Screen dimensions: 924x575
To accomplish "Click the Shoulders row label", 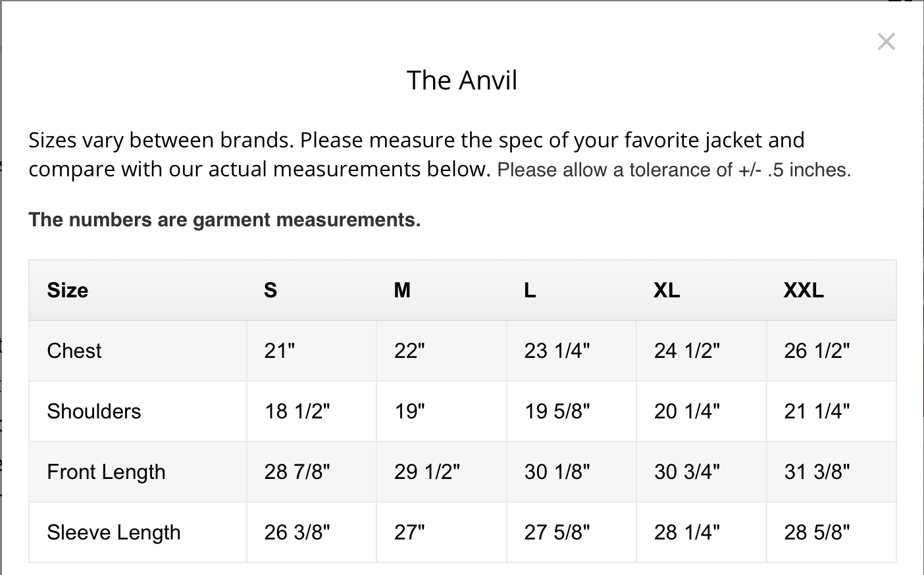I will tap(94, 411).
